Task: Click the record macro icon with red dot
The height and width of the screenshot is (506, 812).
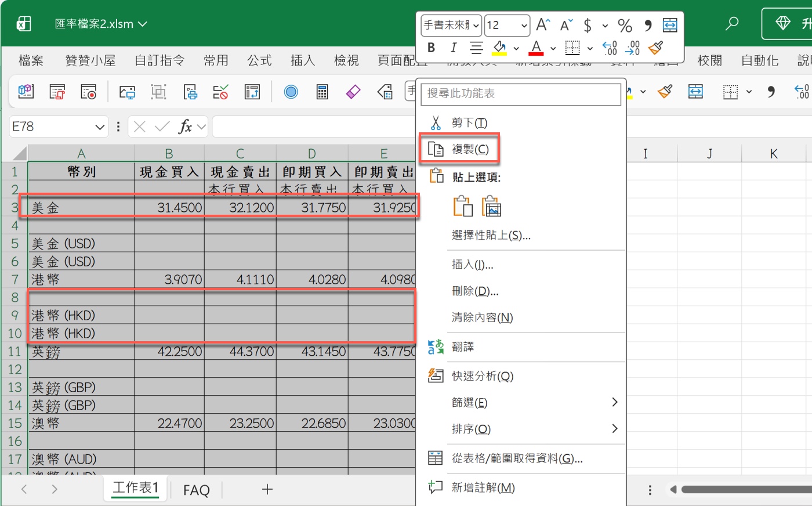Action: pos(89,91)
